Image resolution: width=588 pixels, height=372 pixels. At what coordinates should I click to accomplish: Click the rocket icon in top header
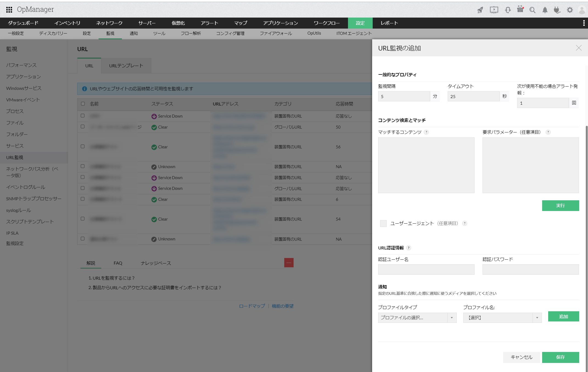[480, 10]
